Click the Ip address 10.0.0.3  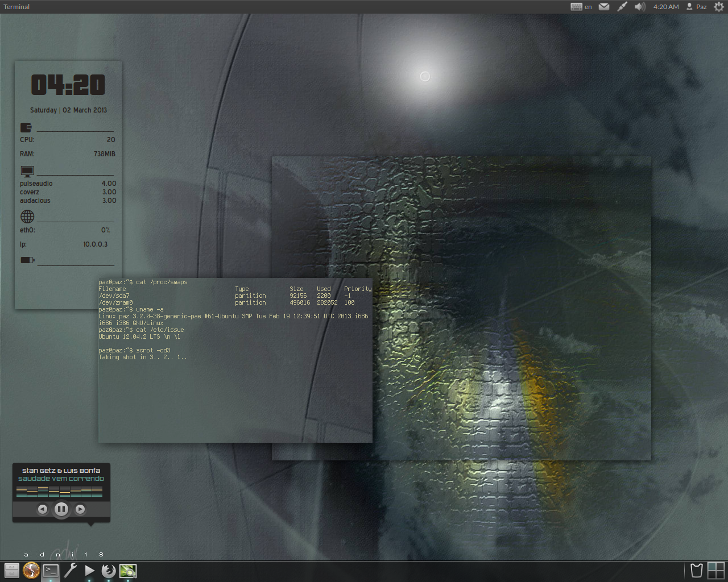click(x=95, y=244)
